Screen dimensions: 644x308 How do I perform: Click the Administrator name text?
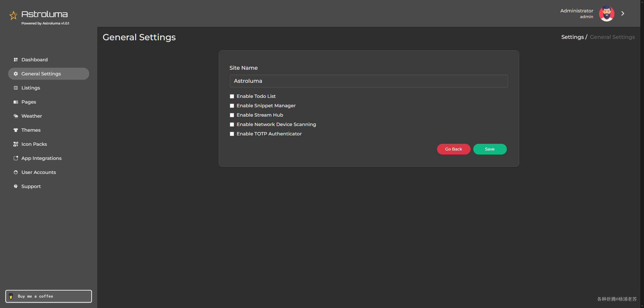pos(577,11)
